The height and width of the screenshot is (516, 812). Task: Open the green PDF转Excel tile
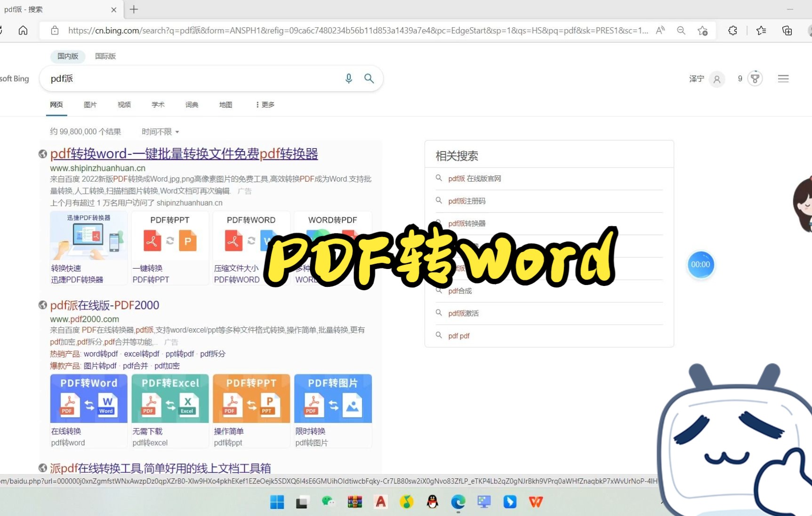click(x=170, y=398)
